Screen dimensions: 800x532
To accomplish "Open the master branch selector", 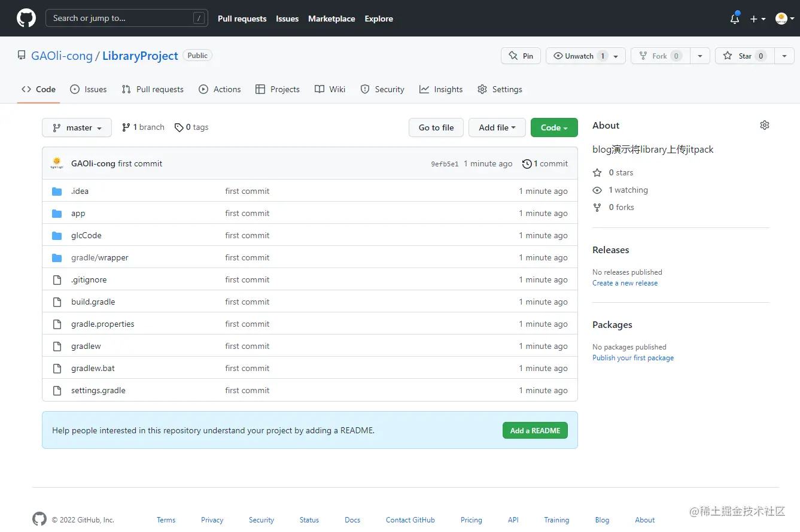I will (x=77, y=127).
